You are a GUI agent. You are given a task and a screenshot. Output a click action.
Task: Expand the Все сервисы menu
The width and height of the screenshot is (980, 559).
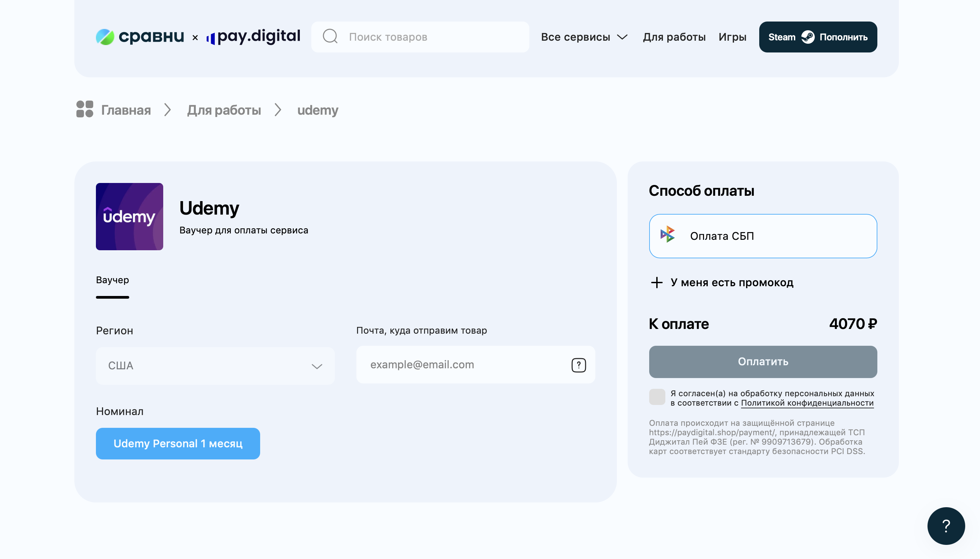(x=584, y=37)
